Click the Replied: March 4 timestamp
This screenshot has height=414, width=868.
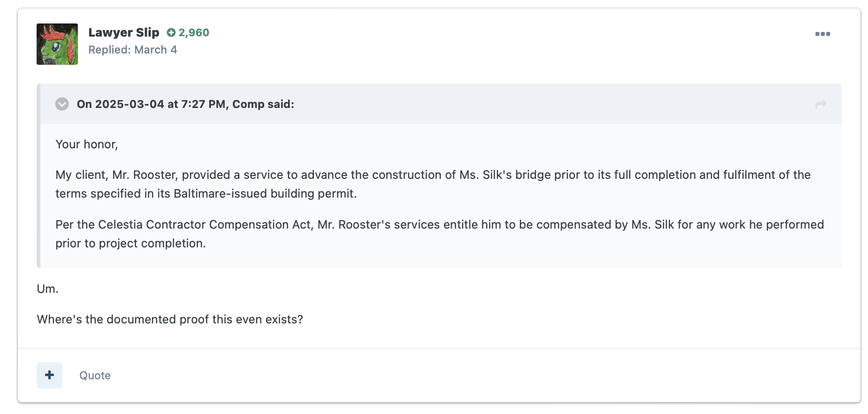pyautogui.click(x=133, y=50)
